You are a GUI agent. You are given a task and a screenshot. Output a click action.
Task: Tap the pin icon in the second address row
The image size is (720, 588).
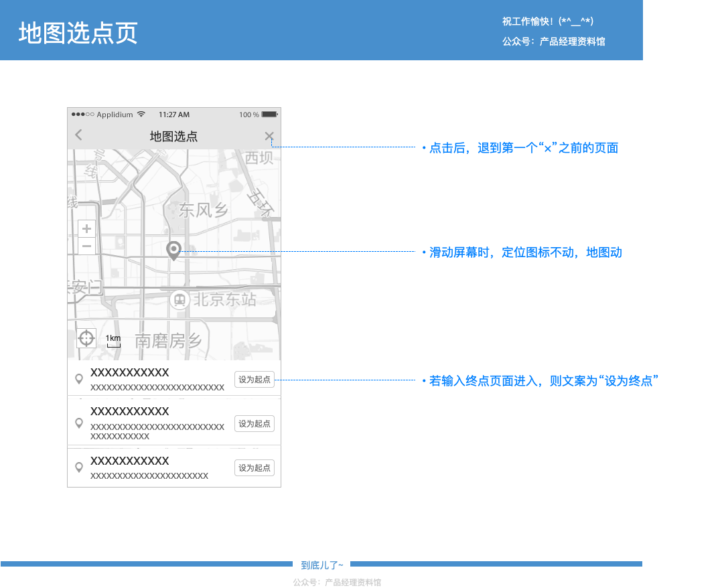[79, 423]
